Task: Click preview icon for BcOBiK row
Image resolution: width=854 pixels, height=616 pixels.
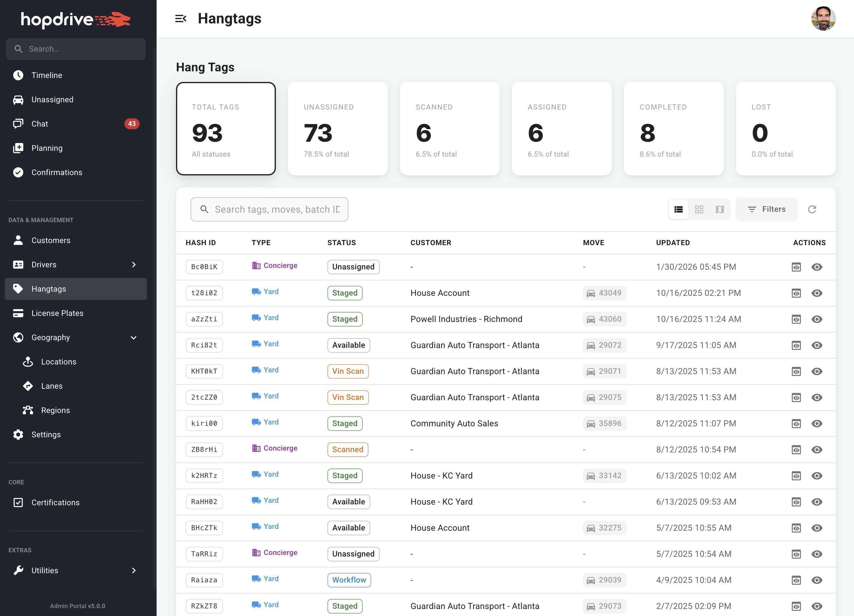Action: [x=796, y=267]
